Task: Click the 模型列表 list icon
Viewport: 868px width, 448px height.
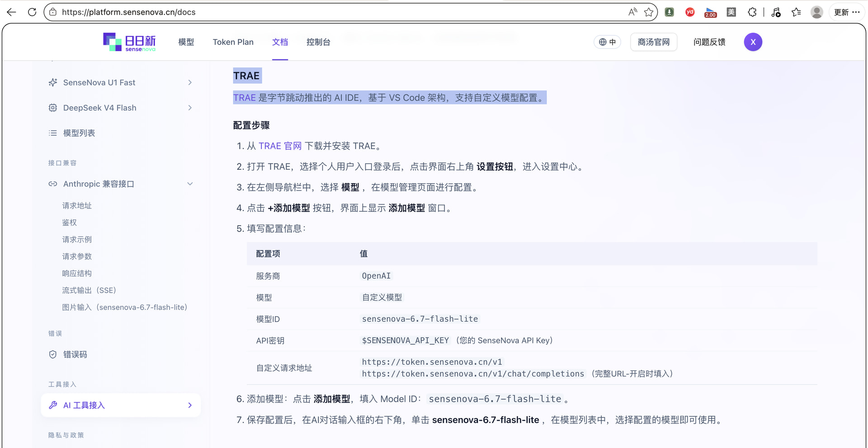Action: [53, 133]
